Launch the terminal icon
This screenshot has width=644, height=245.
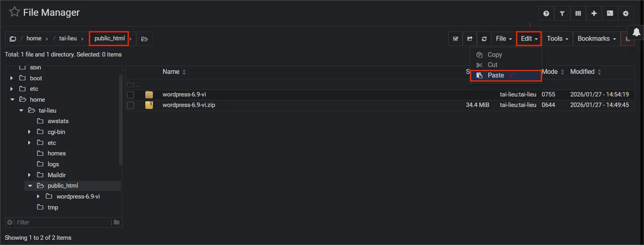[610, 13]
